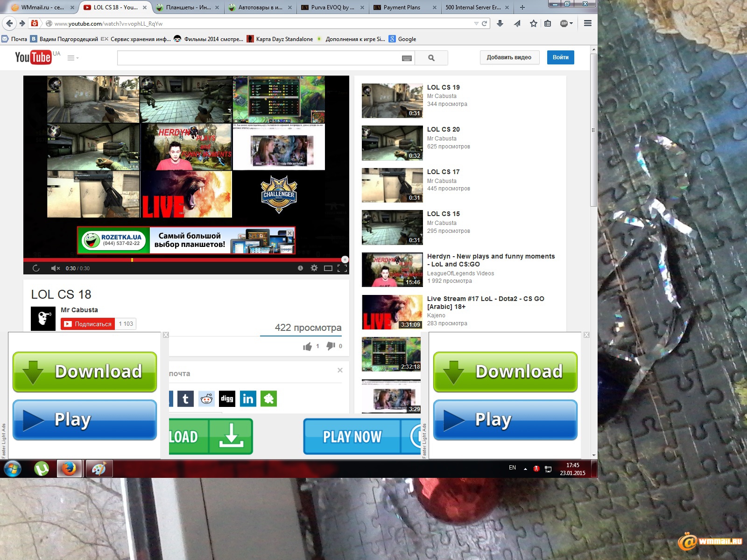This screenshot has width=747, height=560.
Task: Open the address bar history dropdown arrow
Action: (476, 23)
